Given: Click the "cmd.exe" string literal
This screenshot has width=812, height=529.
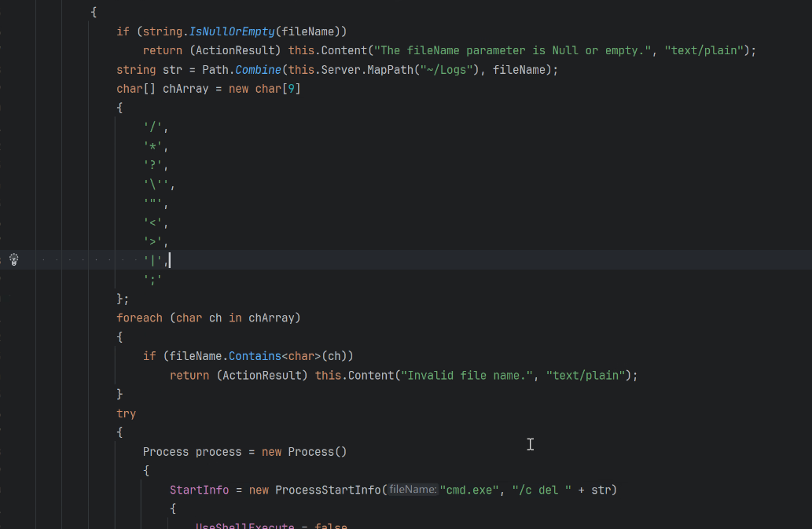Looking at the screenshot, I should (x=469, y=490).
